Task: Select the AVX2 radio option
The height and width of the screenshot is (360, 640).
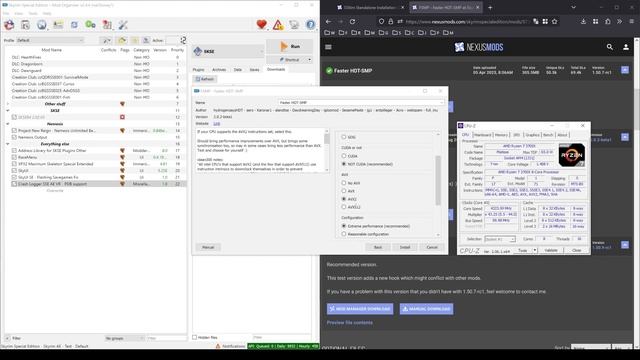Action: (344, 199)
